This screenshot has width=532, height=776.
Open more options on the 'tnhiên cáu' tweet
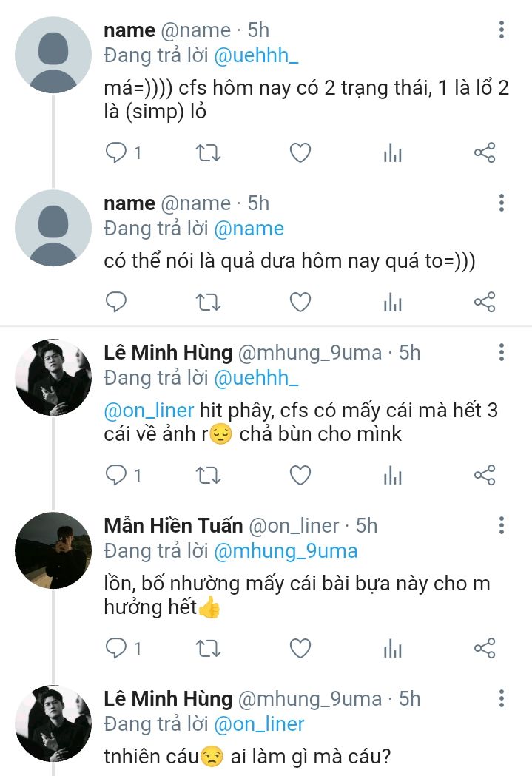click(x=502, y=699)
